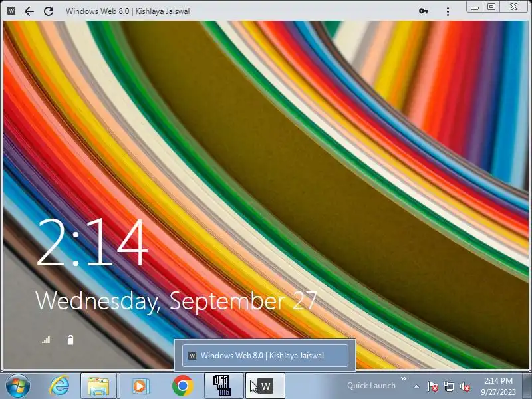This screenshot has height=399, width=532.
Task: Go back with the arrow in title bar
Action: click(x=29, y=11)
